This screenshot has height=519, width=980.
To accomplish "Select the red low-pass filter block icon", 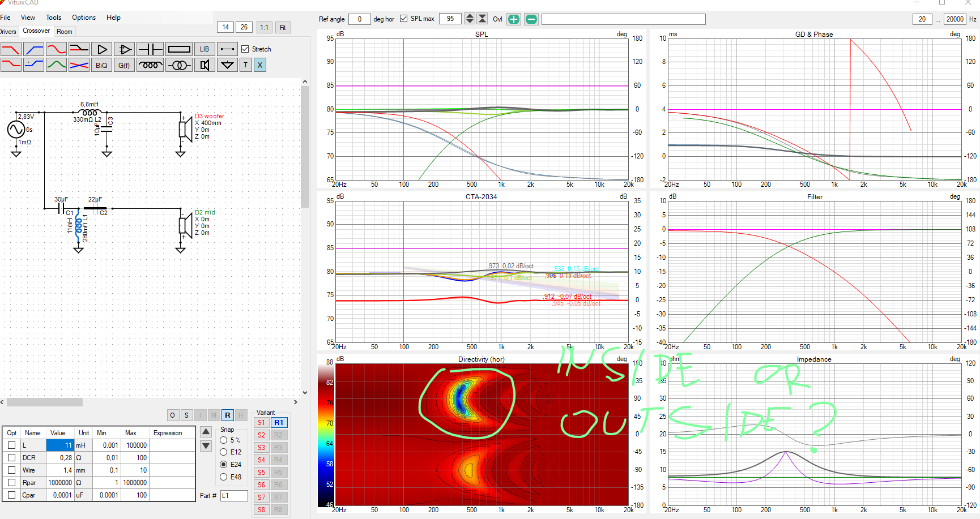I will click(11, 49).
